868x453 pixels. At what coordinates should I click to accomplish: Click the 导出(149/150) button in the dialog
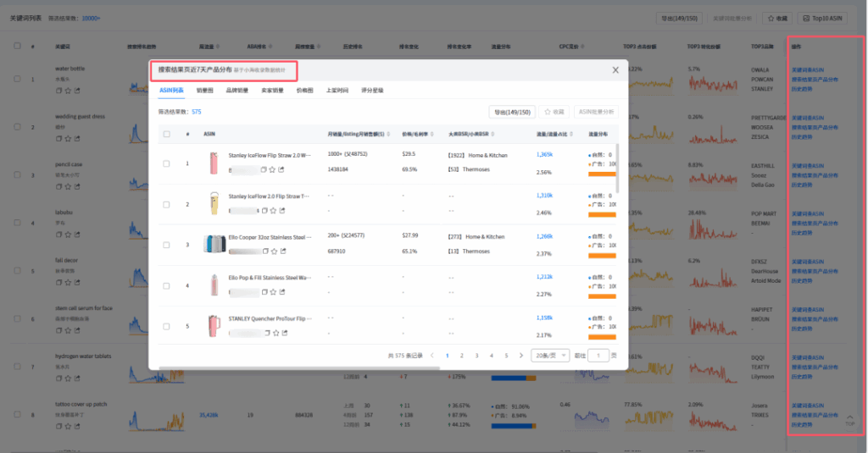pyautogui.click(x=513, y=112)
